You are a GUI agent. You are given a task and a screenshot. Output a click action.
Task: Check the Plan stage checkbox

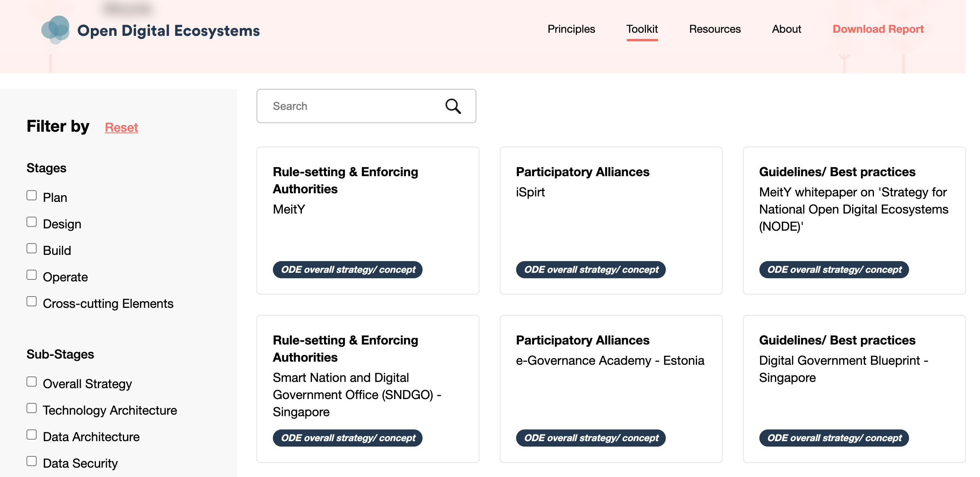pyautogui.click(x=32, y=196)
